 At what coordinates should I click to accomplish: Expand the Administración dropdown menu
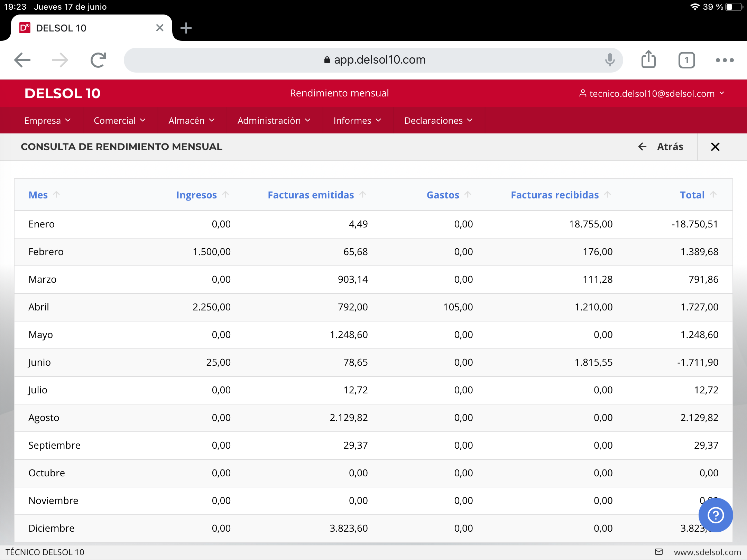tap(274, 121)
